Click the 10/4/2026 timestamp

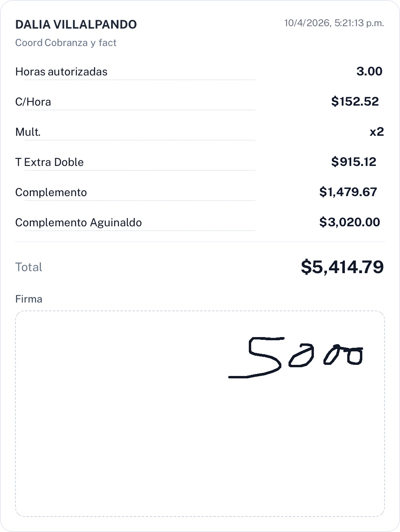point(334,23)
